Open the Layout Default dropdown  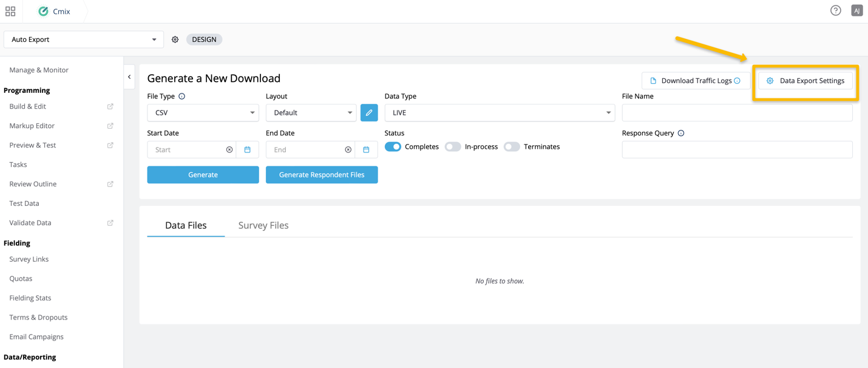pos(311,113)
